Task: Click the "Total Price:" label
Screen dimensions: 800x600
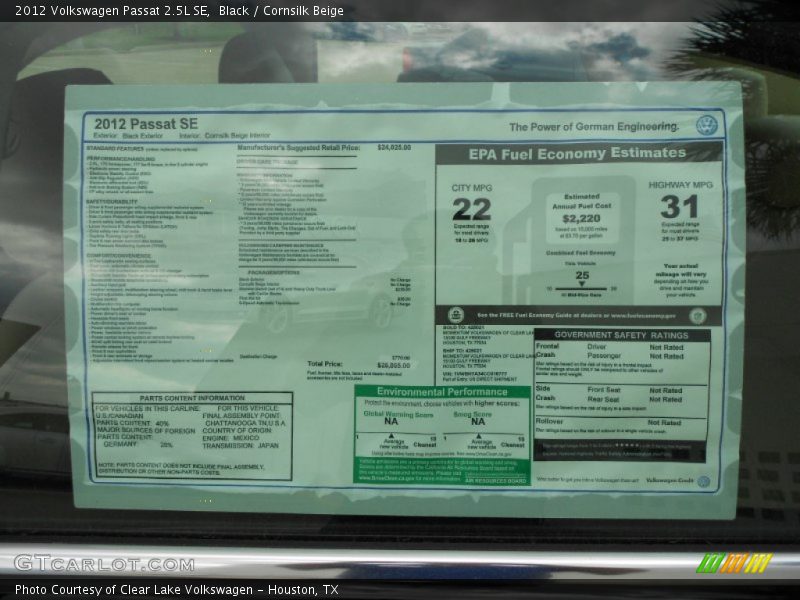Action: [x=324, y=364]
